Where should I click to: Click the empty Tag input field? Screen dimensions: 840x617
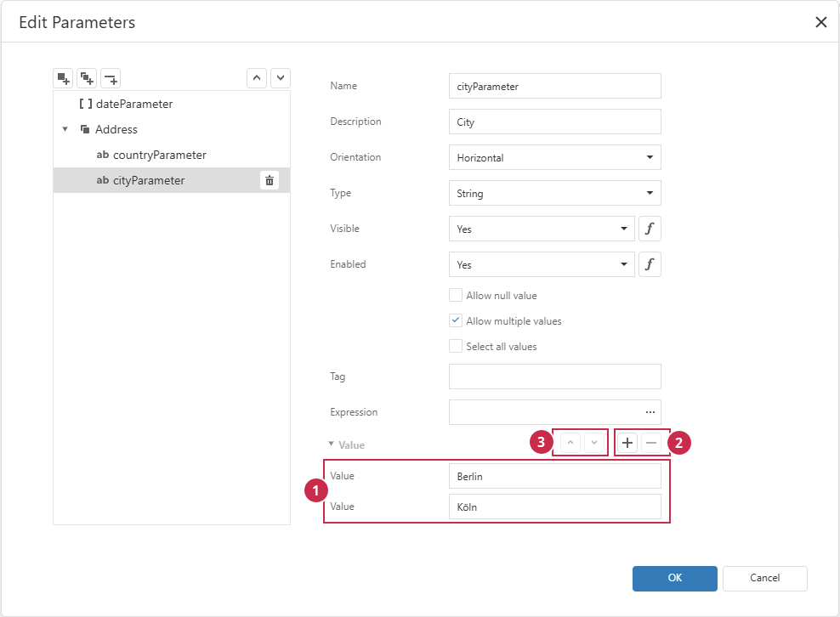555,376
